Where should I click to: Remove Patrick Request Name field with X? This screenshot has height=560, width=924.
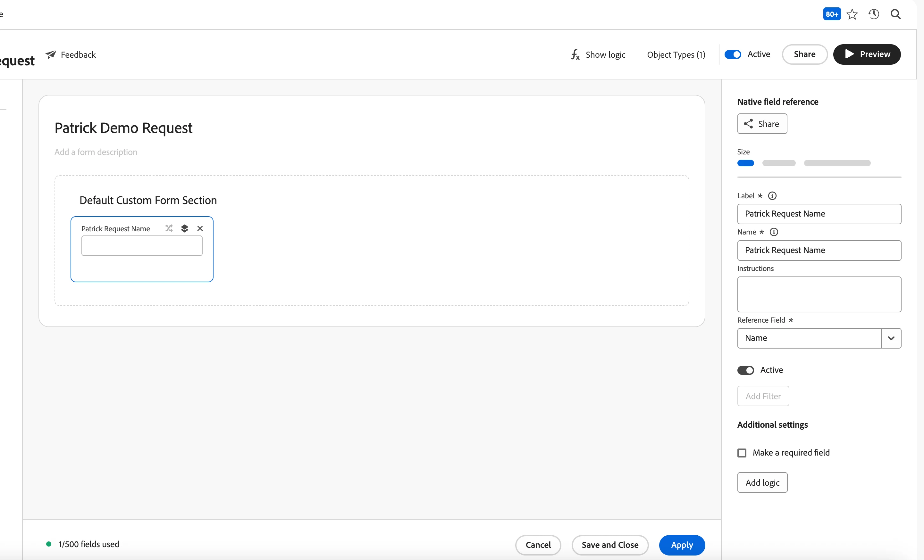point(200,228)
